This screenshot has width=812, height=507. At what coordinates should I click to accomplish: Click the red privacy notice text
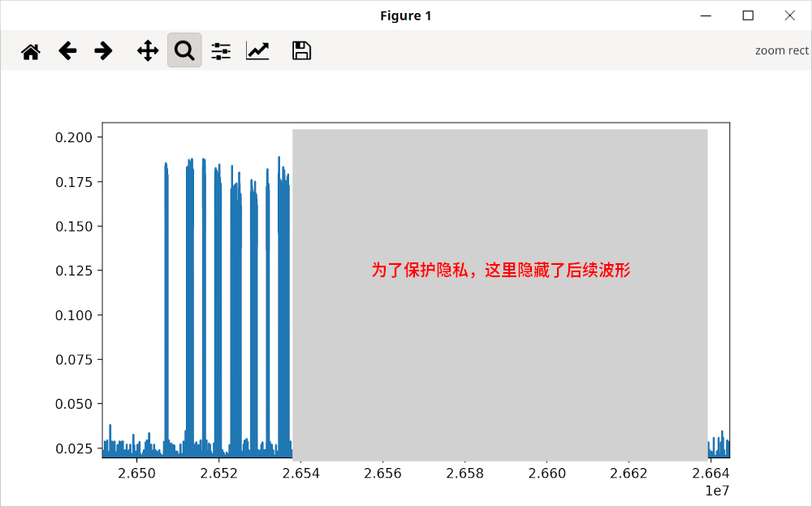(501, 269)
